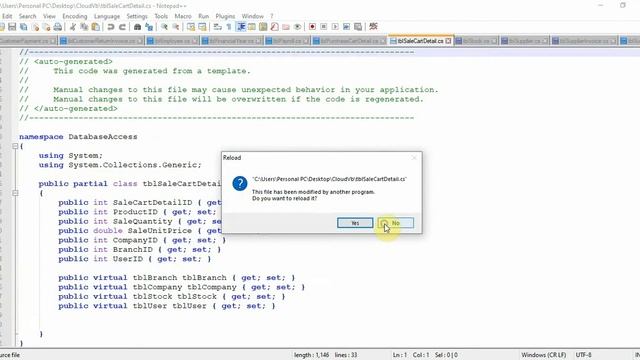
Task: Open the Search menu
Action: 27,16
